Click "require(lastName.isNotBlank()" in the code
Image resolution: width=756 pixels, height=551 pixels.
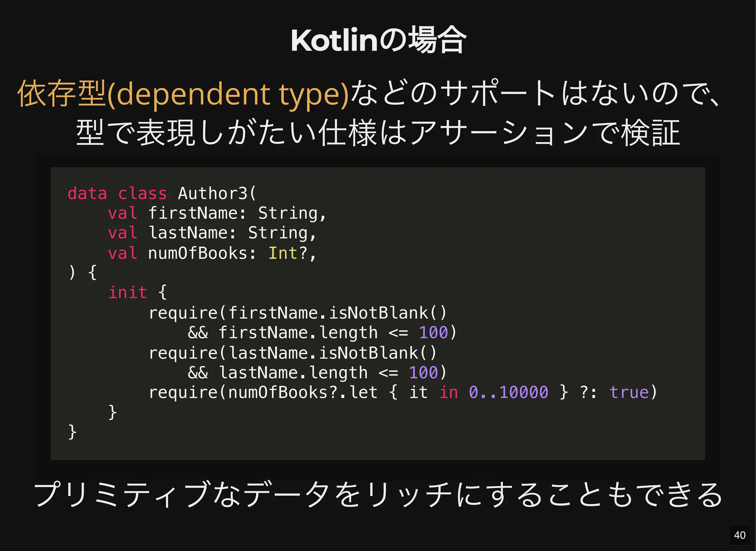293,353
